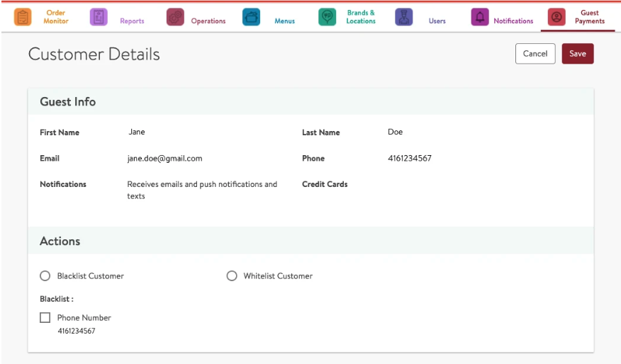
Task: Click the green Brands & Locations icon
Action: [327, 17]
